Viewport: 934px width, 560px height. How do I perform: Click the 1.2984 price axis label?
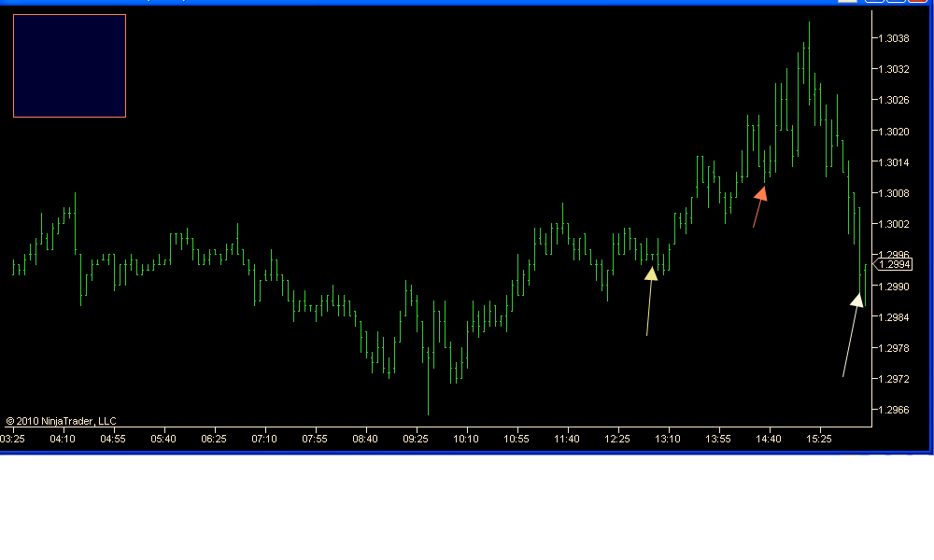tap(894, 317)
